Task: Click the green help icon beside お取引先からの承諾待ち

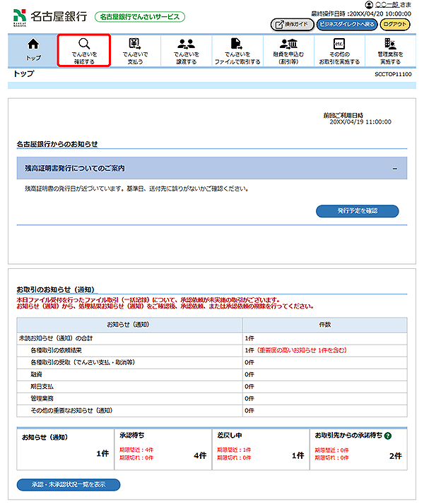Action: point(388,436)
